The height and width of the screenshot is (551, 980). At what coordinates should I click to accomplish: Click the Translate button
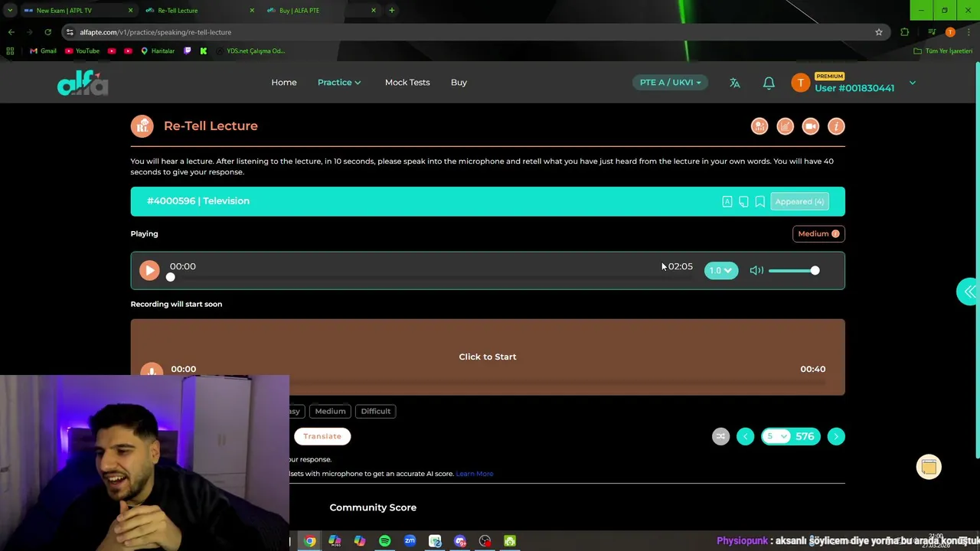[x=322, y=436]
